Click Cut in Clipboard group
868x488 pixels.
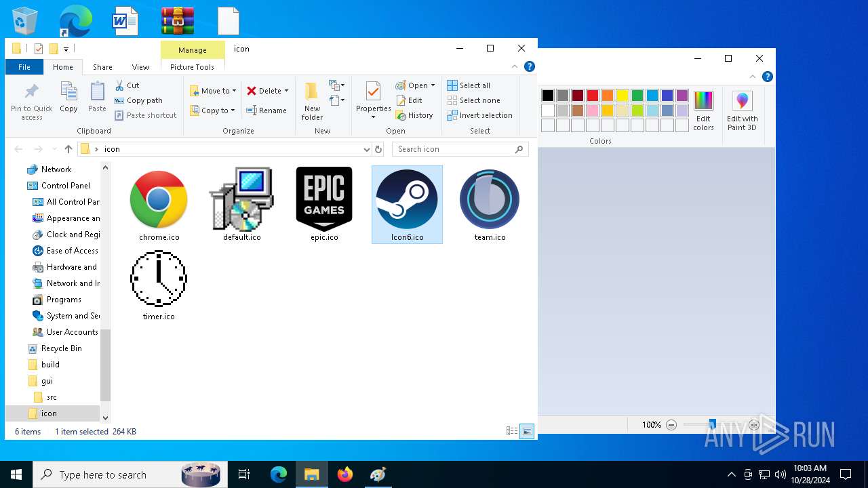coord(127,85)
